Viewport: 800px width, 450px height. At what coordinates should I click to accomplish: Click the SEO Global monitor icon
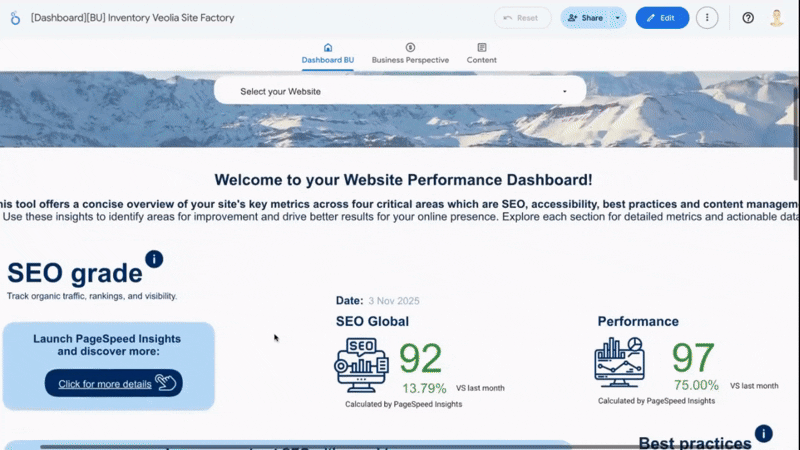coord(361,365)
